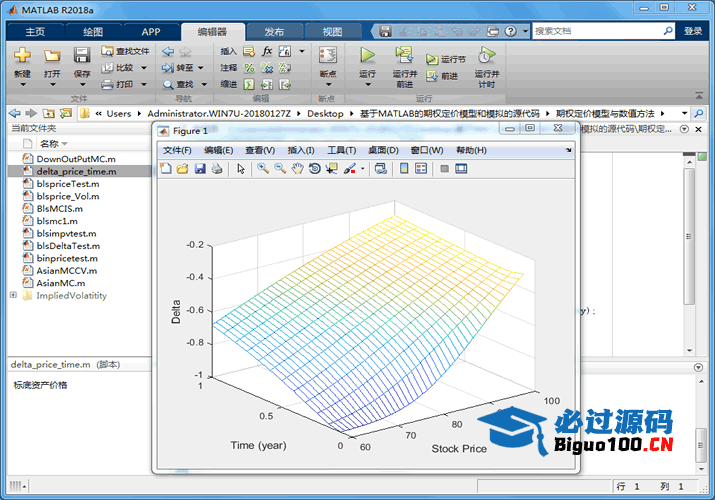Open the Figure 1 文件(F) menu
Image resolution: width=715 pixels, height=500 pixels.
[177, 150]
